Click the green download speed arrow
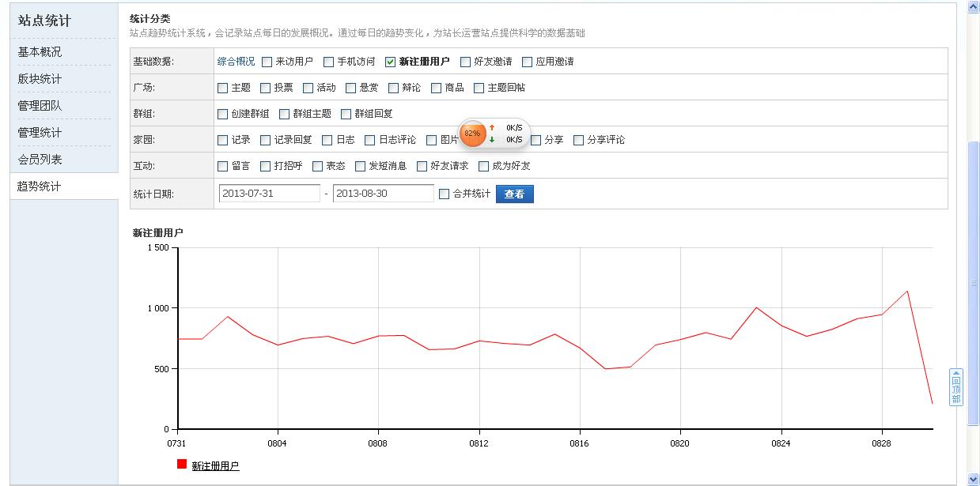The image size is (980, 486). (492, 140)
